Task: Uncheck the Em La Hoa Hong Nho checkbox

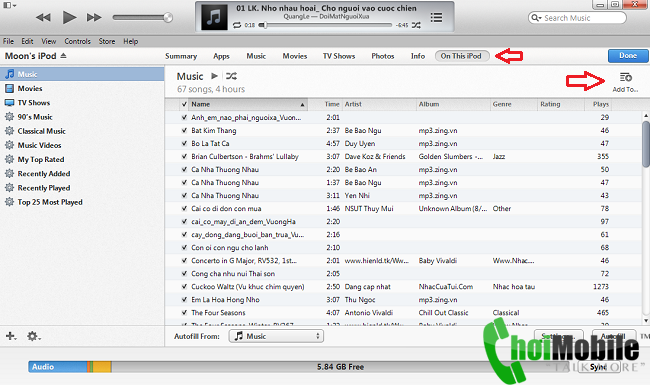Action: click(x=184, y=300)
